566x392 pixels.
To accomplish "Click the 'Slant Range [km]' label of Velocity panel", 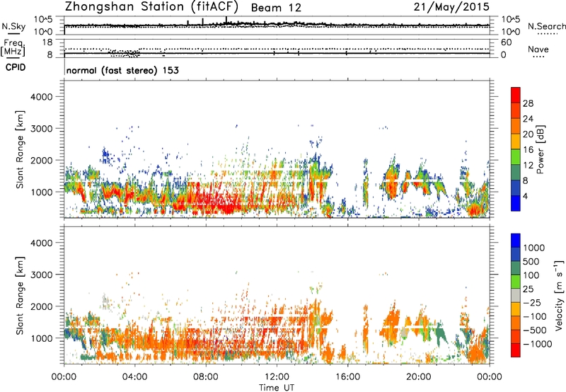I will [20, 295].
